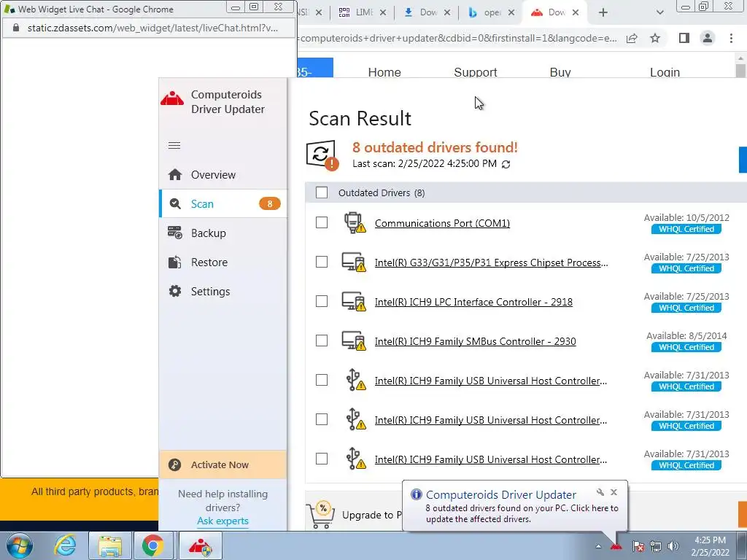Click the rescan refresh icon beside last scan time
Screen dimensions: 747x560
506,164
